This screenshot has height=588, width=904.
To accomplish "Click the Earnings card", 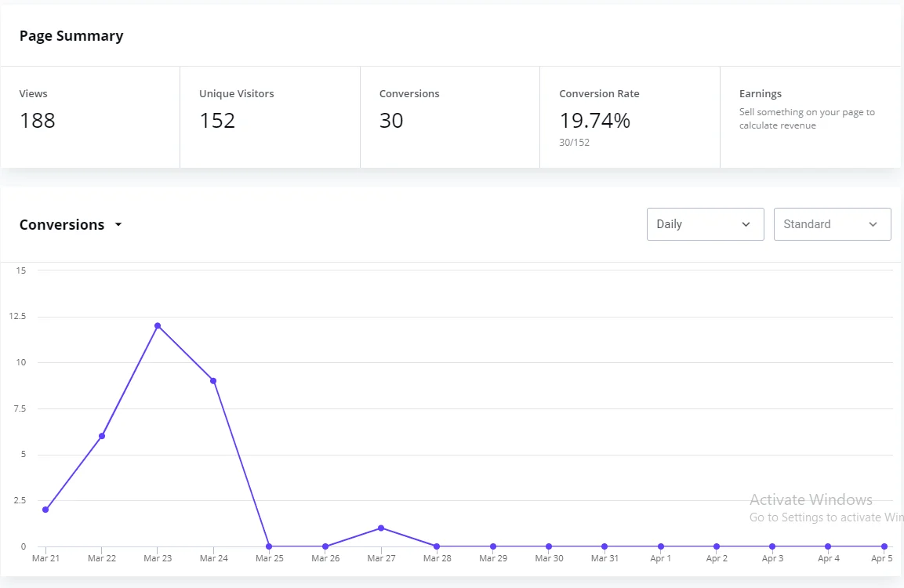I will click(x=809, y=117).
